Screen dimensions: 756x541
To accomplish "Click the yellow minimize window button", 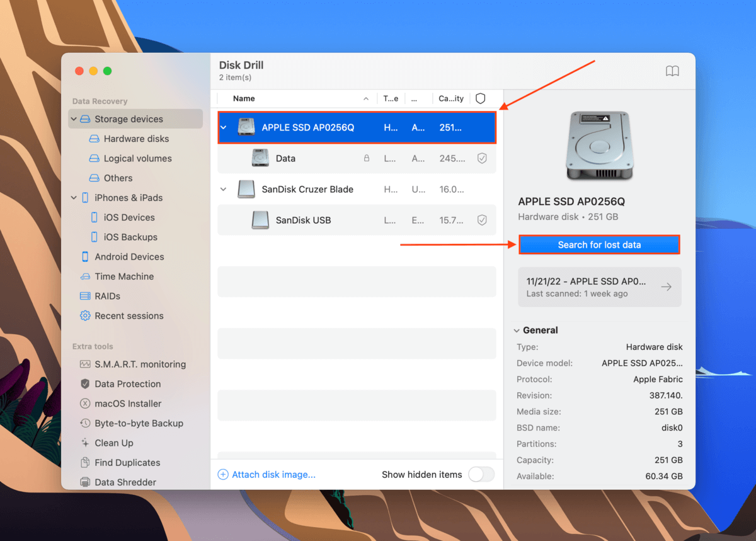I will coord(93,71).
